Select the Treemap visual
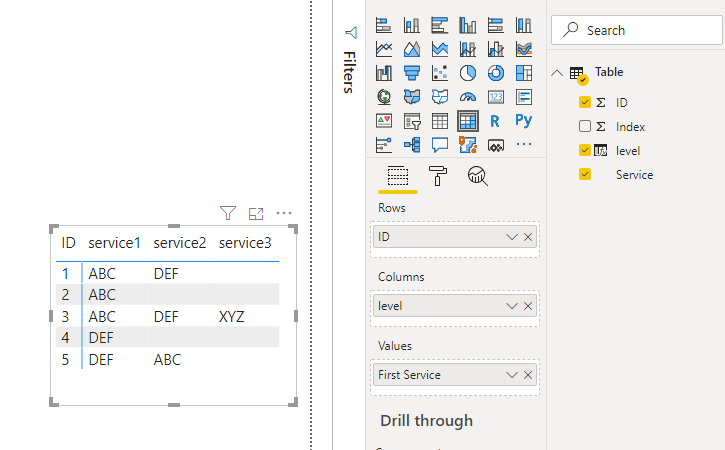 click(523, 73)
